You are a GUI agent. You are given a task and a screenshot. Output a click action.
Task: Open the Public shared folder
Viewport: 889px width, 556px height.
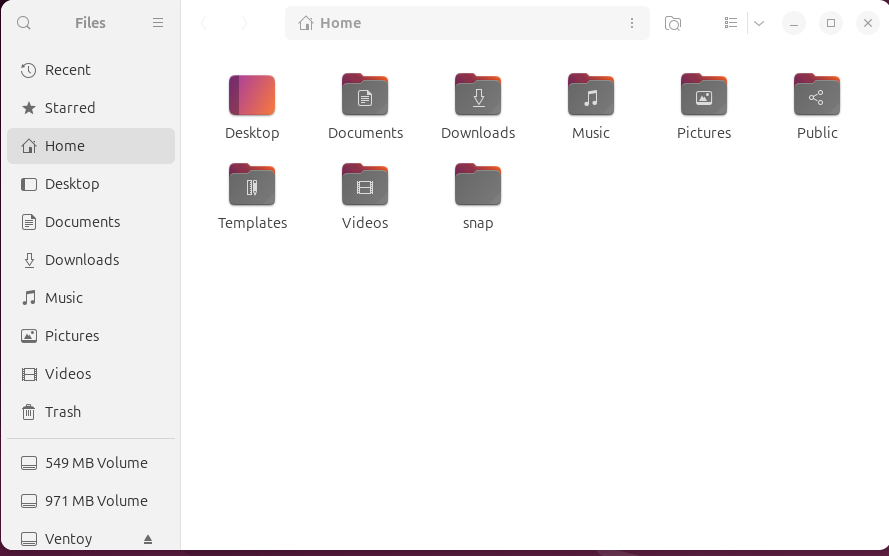(x=817, y=96)
